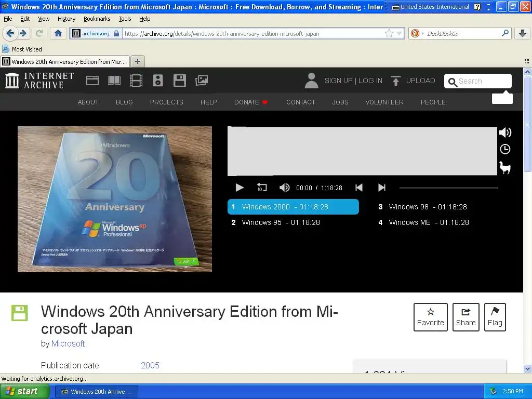
Task: Skip to the next track
Action: click(382, 188)
